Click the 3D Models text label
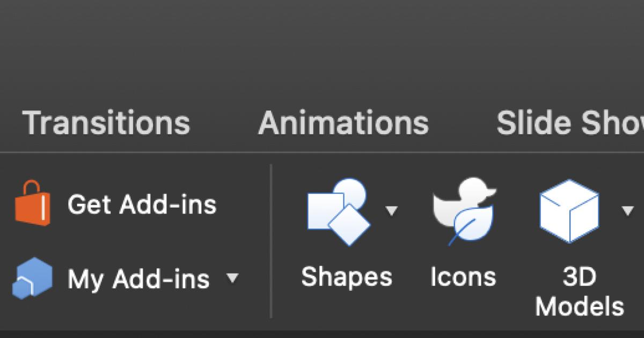Viewport: 644px width, 338px height. [580, 292]
